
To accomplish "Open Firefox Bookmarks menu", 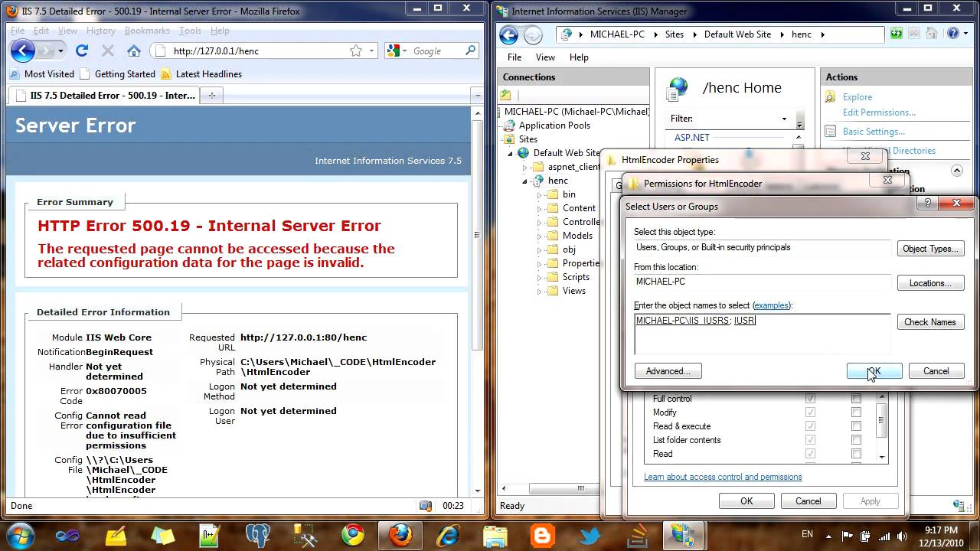I will pyautogui.click(x=147, y=31).
